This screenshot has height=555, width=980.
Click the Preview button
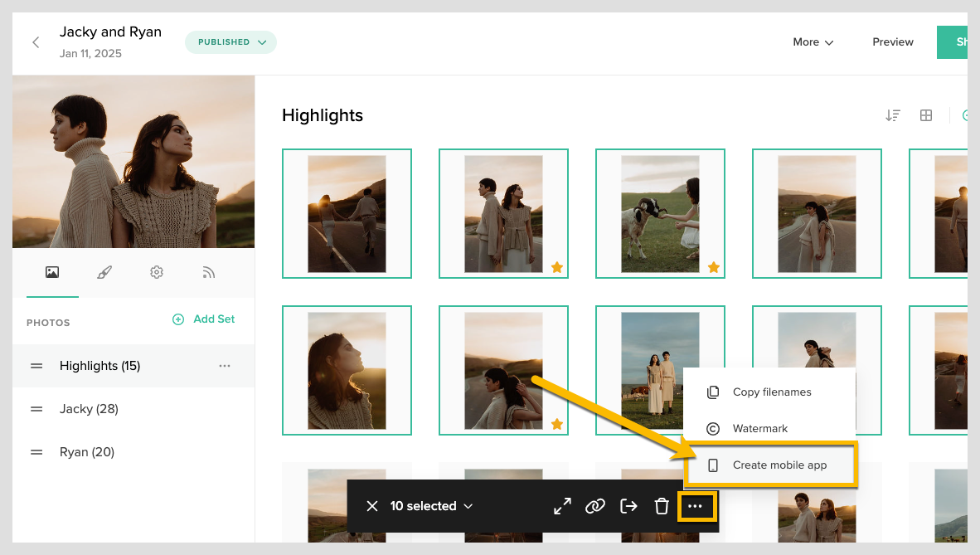(893, 42)
